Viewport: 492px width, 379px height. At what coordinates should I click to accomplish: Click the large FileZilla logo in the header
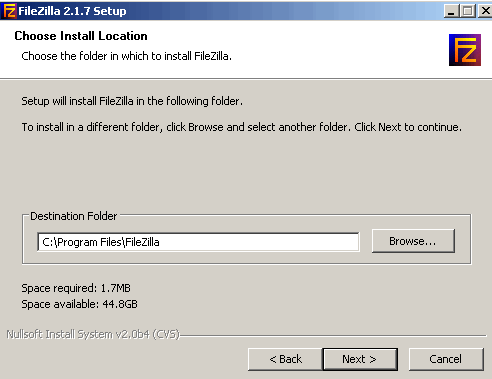pos(465,50)
